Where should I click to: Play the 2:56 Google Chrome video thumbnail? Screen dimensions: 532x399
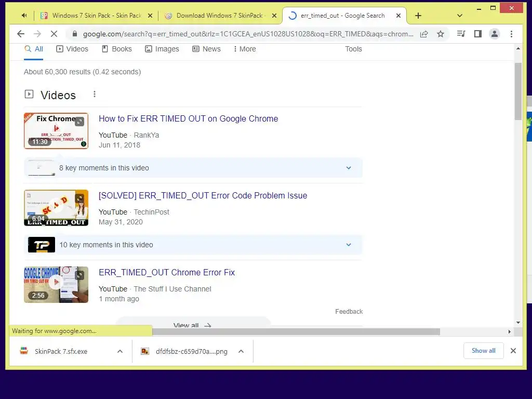pos(56,285)
